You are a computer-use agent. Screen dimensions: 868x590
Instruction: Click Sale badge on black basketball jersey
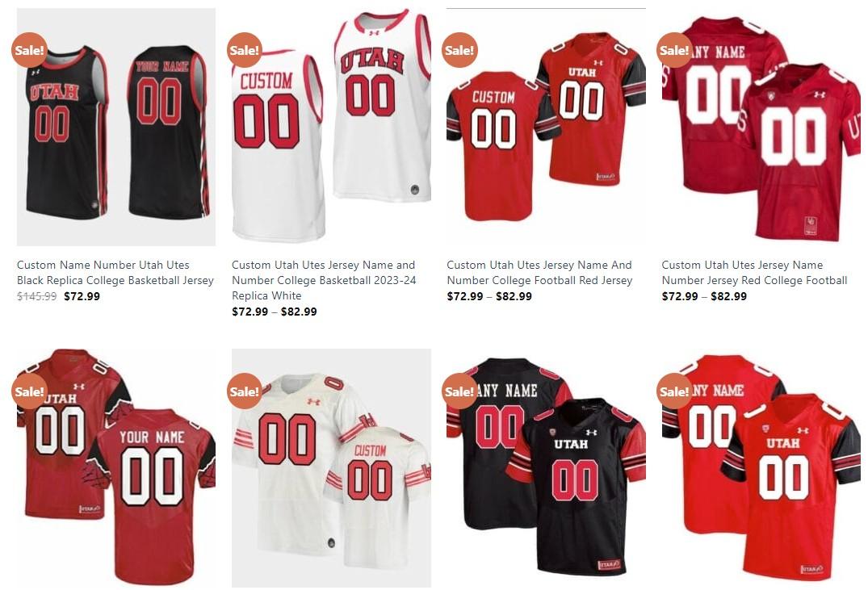point(29,50)
